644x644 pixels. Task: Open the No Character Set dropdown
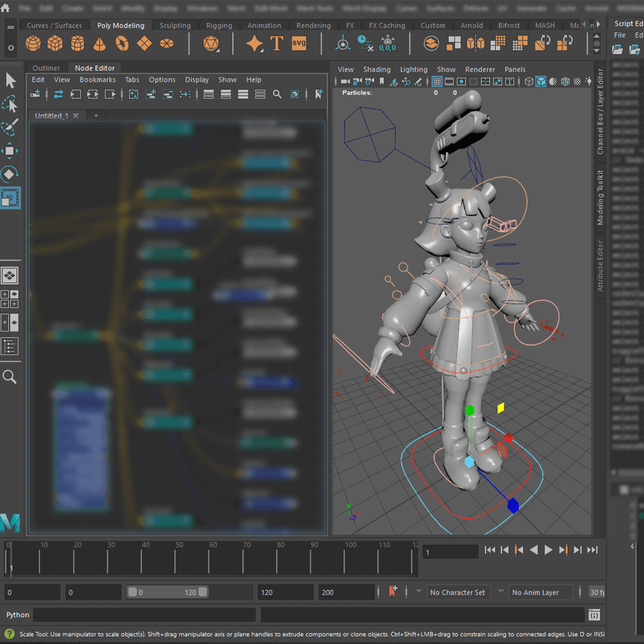[x=457, y=592]
